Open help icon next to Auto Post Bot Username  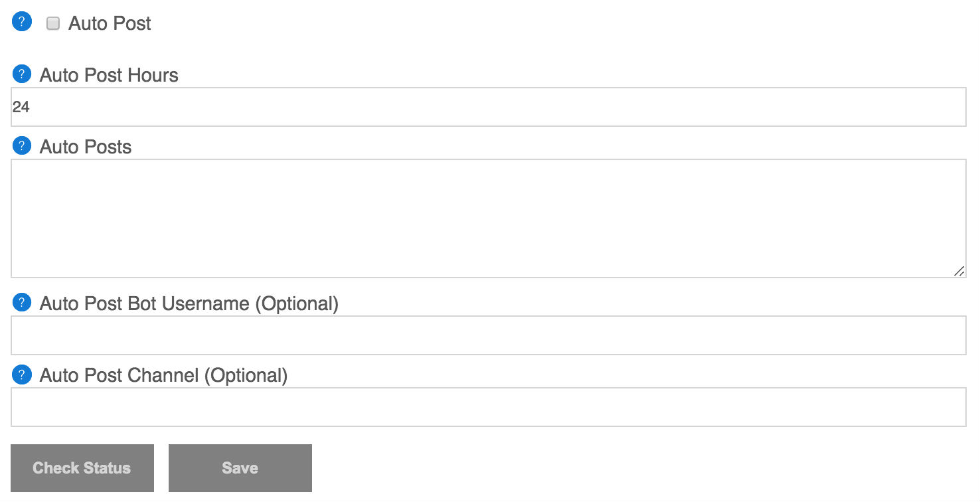click(x=22, y=302)
